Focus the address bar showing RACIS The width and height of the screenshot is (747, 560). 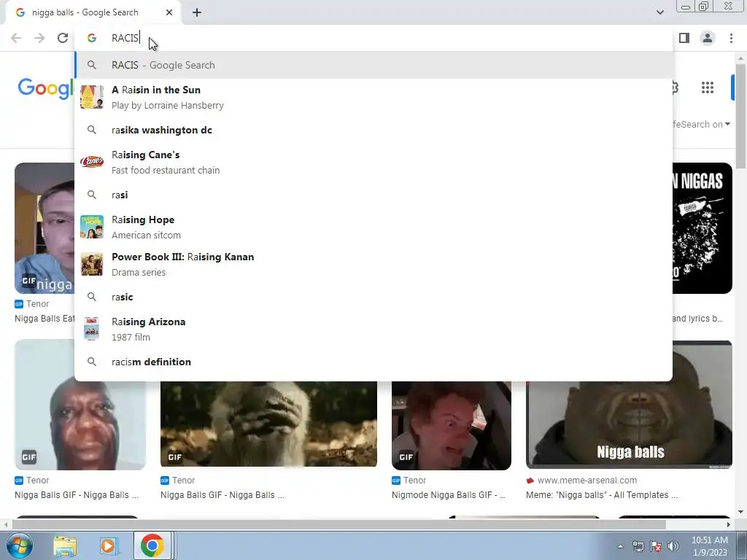click(x=374, y=38)
